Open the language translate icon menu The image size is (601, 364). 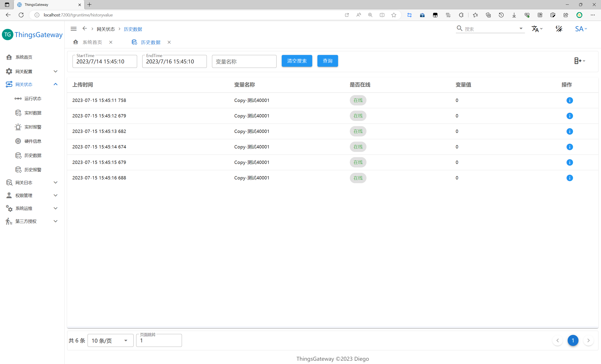click(537, 29)
